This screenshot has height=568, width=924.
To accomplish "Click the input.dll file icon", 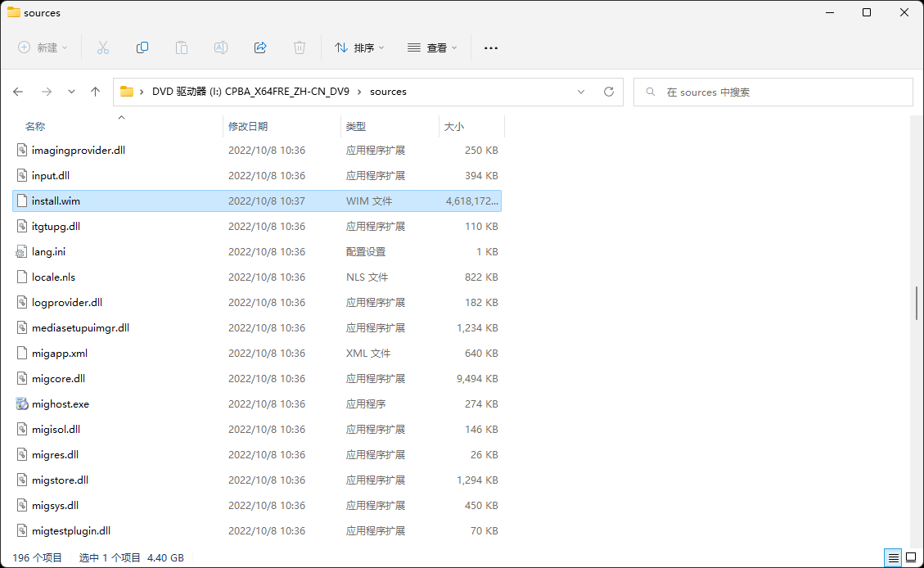I will 22,176.
